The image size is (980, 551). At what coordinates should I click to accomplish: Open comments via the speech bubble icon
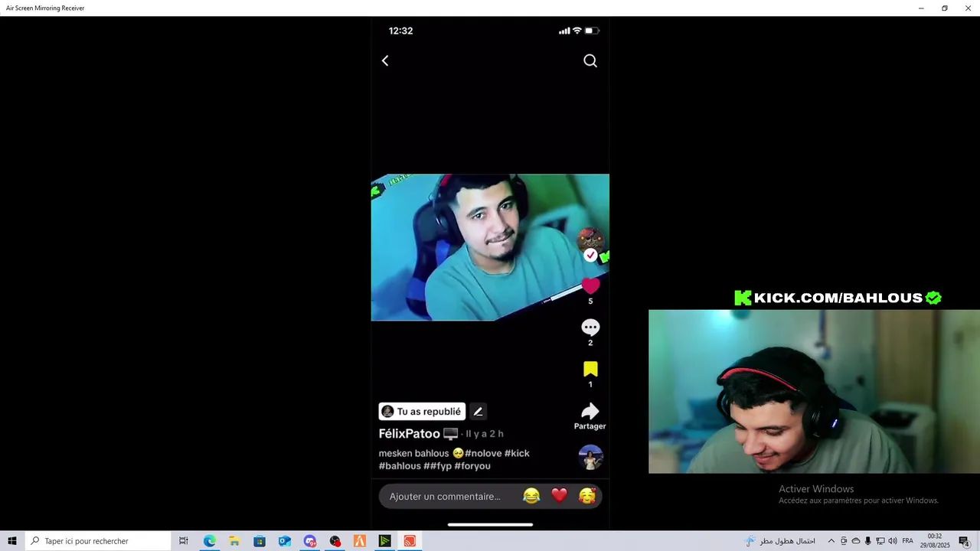pyautogui.click(x=590, y=328)
